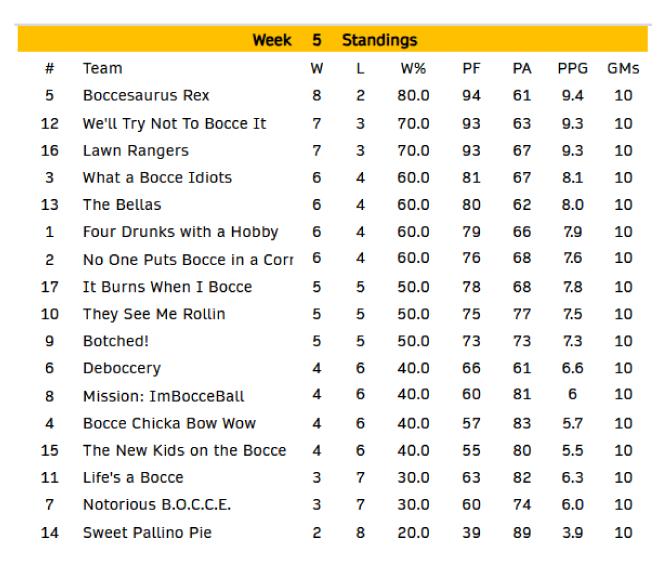Select Notorious B.O.C.C.E. team
This screenshot has height=563, width=667.
pyautogui.click(x=156, y=505)
